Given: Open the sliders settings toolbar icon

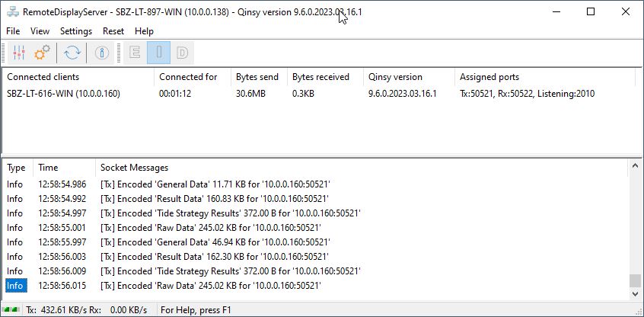Looking at the screenshot, I should [x=19, y=53].
